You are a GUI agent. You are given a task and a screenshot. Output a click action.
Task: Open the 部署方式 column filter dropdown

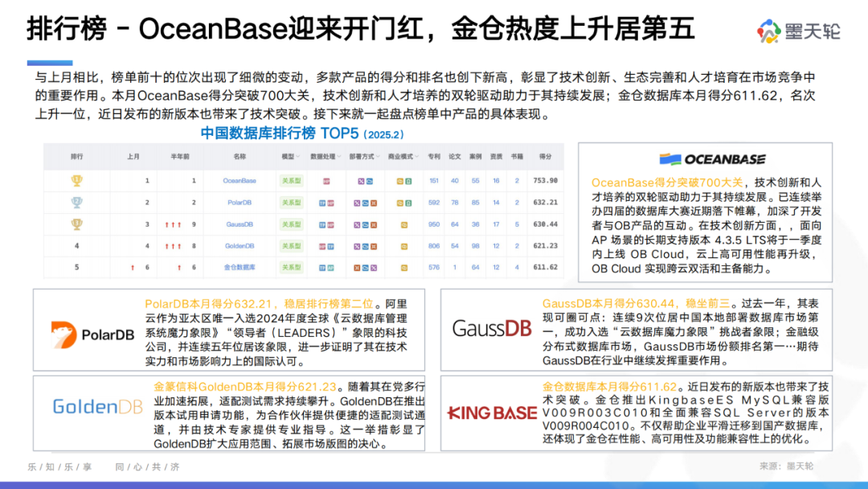click(x=378, y=157)
